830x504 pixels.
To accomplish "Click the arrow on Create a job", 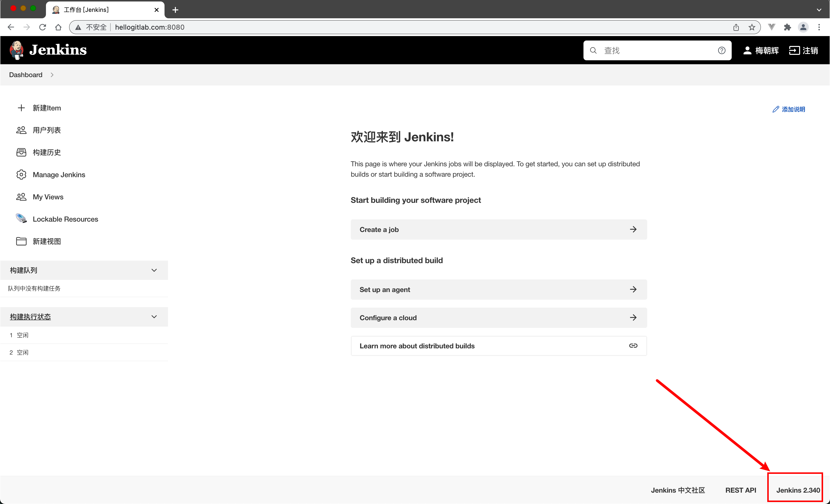I will (633, 230).
